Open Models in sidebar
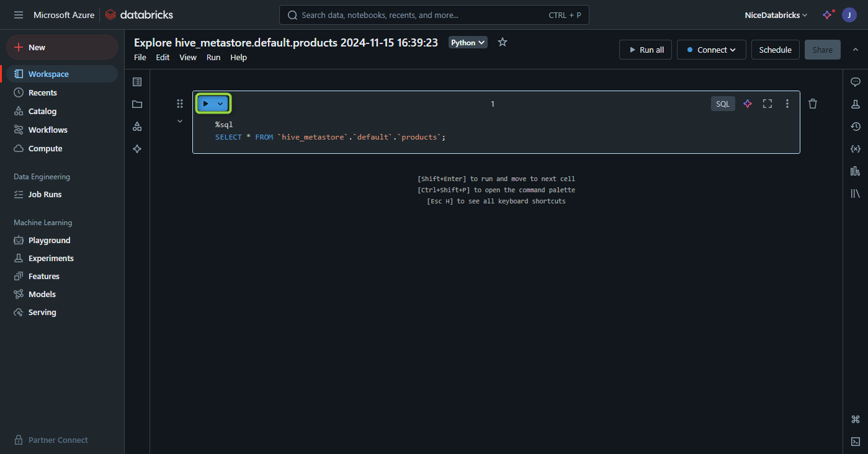Viewport: 868px width, 454px height. pyautogui.click(x=62, y=294)
